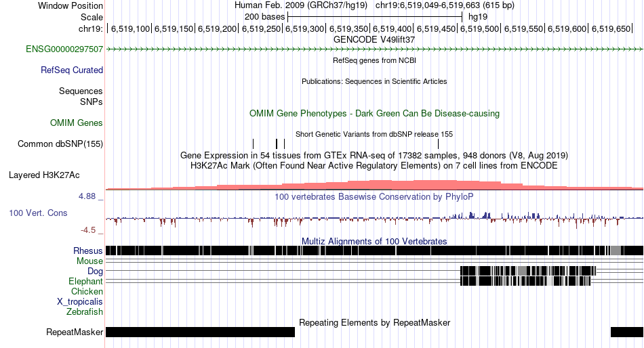Click the Sequences track label
This screenshot has width=644, height=348.
point(81,91)
